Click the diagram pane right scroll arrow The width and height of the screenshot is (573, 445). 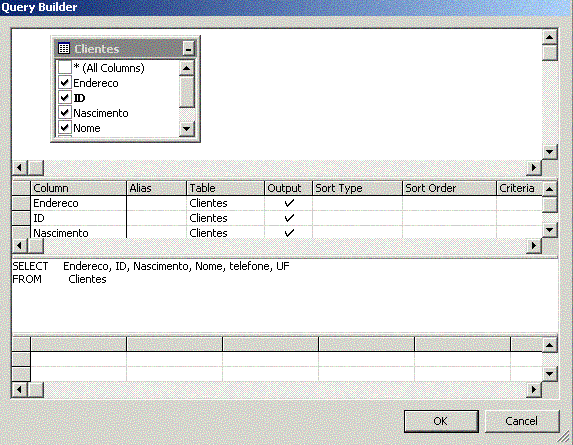click(x=534, y=168)
